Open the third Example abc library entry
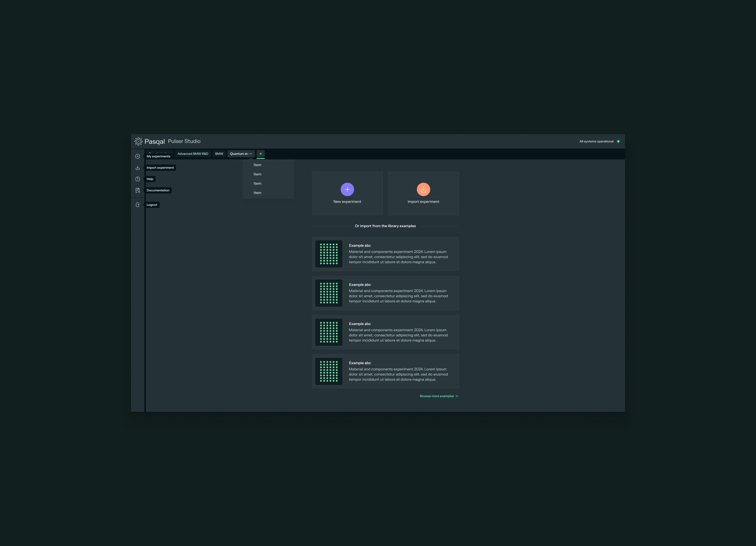This screenshot has width=756, height=546. click(385, 332)
